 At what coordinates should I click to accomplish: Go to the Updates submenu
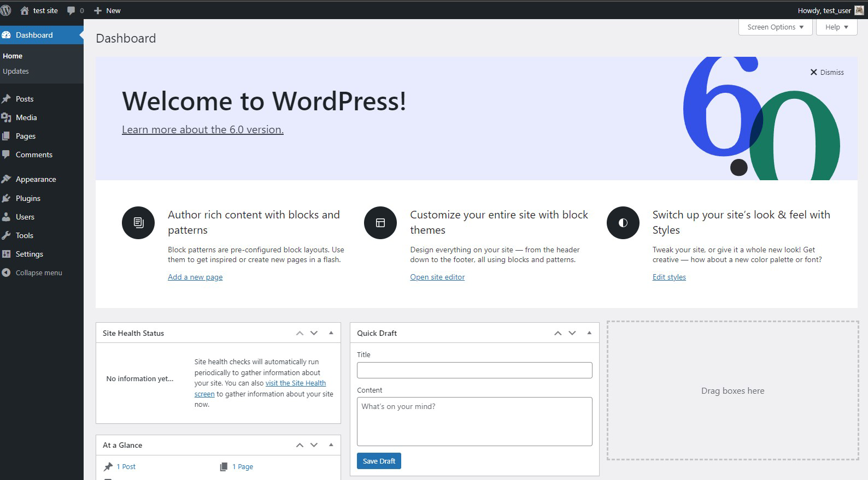coord(16,72)
